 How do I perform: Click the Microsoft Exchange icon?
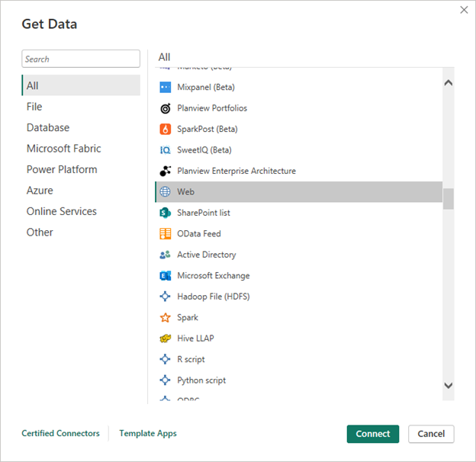tap(165, 276)
